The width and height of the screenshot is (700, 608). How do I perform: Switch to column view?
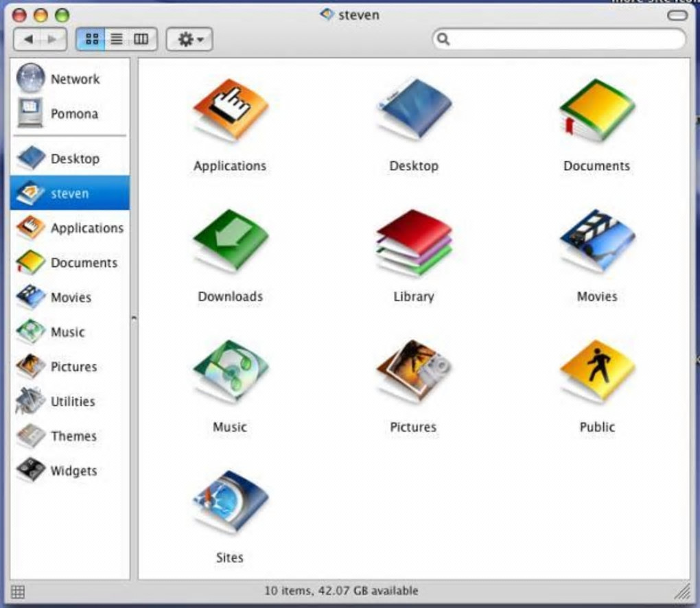141,39
